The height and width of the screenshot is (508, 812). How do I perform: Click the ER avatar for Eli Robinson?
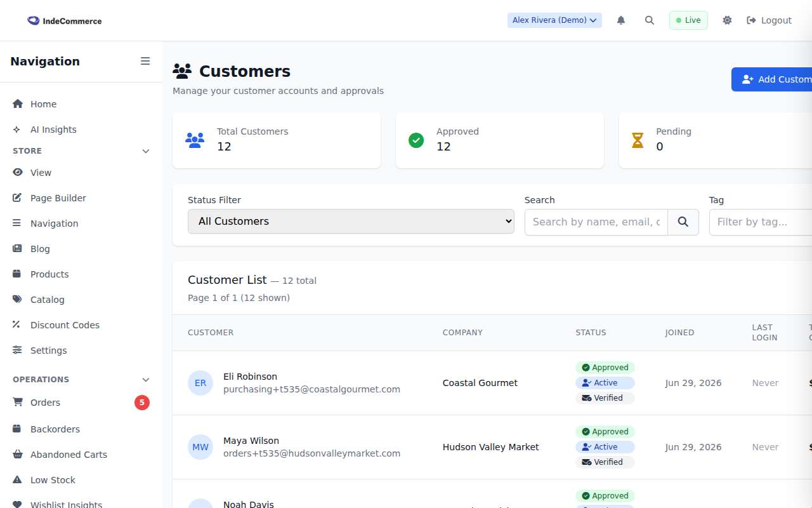[x=200, y=383]
